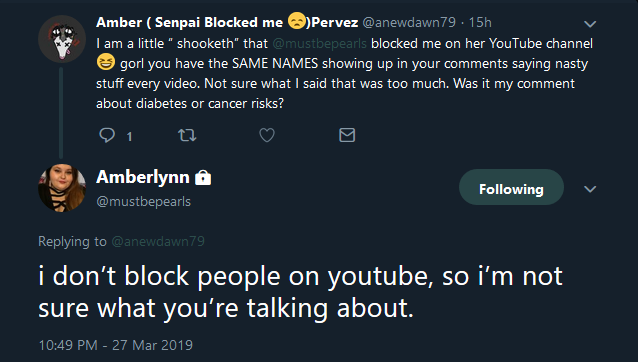Image resolution: width=638 pixels, height=362 pixels.
Task: Open Amber Pervez display name
Action: tap(227, 22)
